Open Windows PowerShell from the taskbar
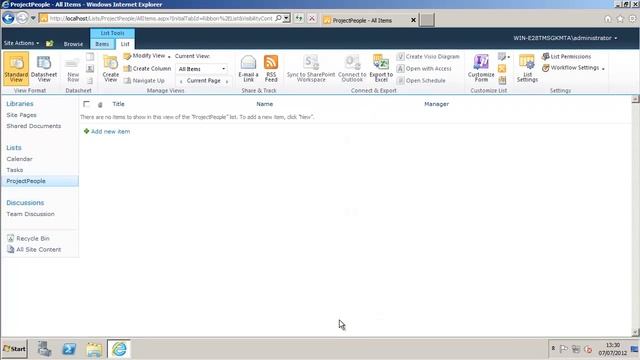640x360 pixels. click(69, 349)
